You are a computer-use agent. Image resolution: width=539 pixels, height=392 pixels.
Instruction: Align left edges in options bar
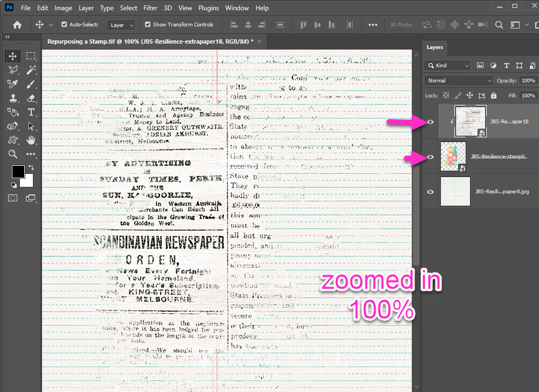coord(234,25)
